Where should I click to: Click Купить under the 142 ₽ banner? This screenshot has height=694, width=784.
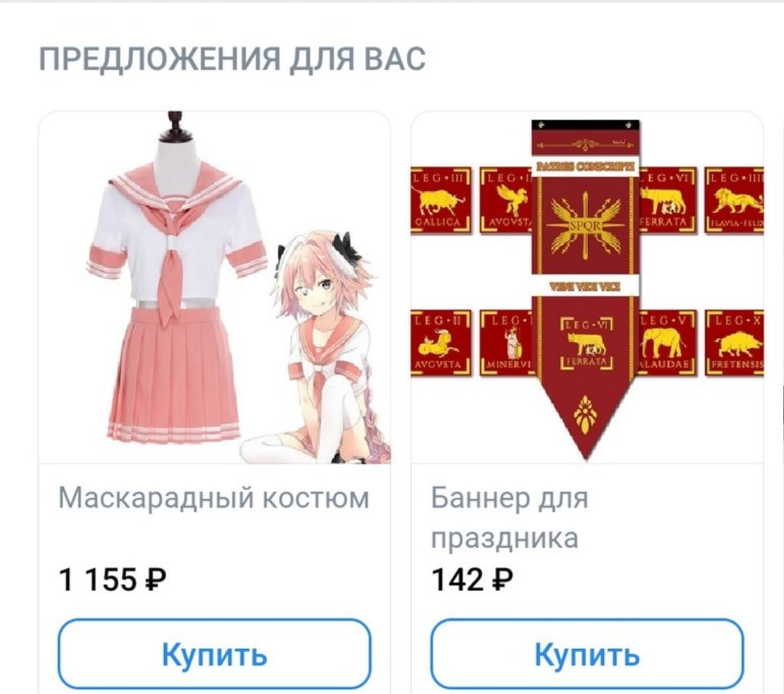(x=587, y=653)
